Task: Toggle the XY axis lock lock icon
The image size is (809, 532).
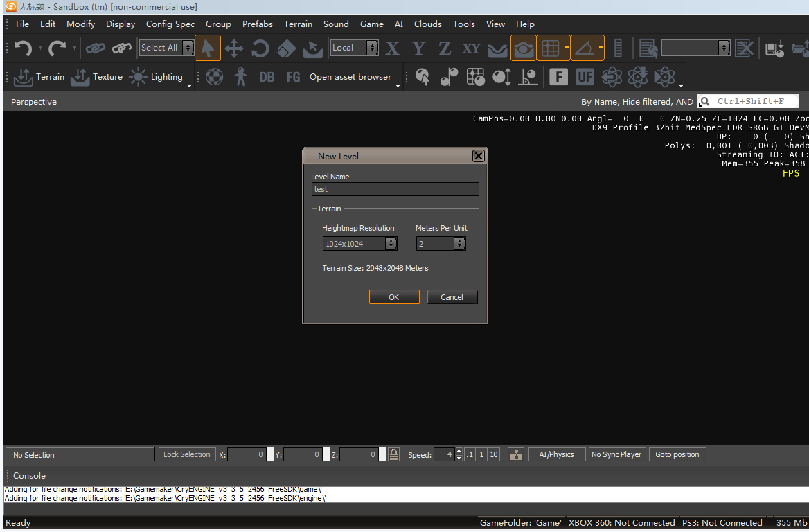Action: coord(471,48)
